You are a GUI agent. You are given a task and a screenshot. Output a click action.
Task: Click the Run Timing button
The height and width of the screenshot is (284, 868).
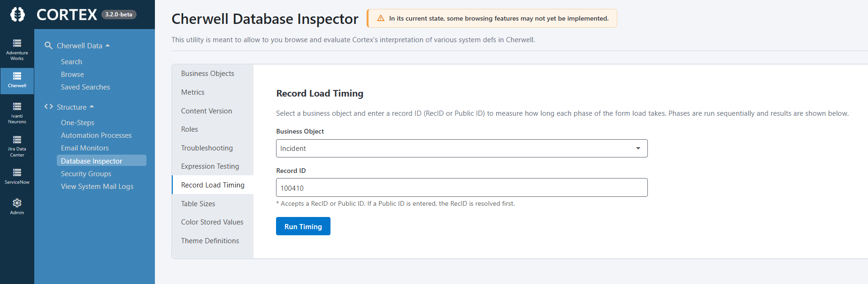coord(303,226)
